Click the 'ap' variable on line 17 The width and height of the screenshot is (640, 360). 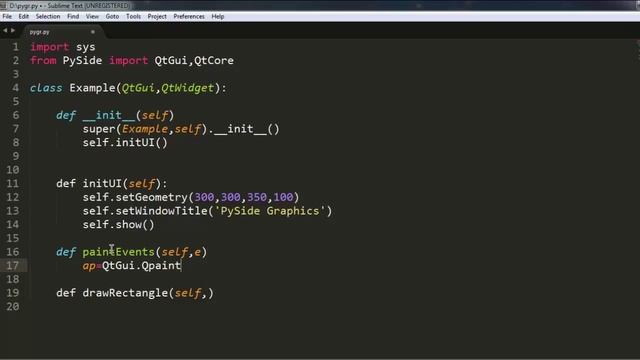(89, 266)
